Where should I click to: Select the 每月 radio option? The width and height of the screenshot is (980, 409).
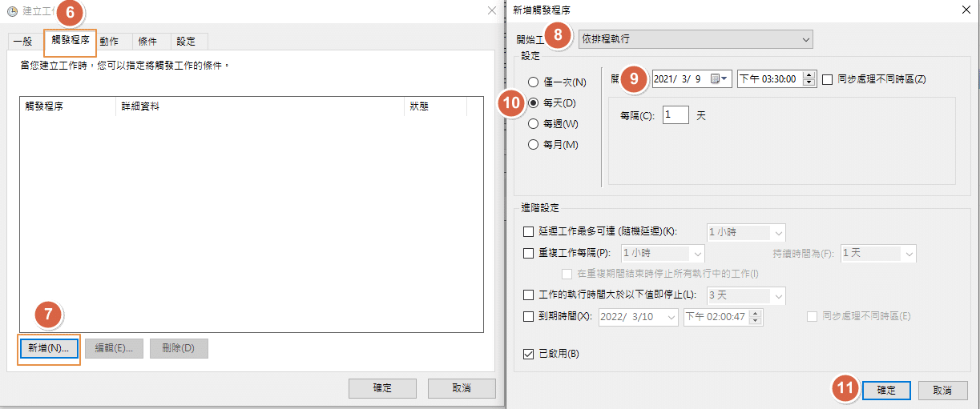533,145
